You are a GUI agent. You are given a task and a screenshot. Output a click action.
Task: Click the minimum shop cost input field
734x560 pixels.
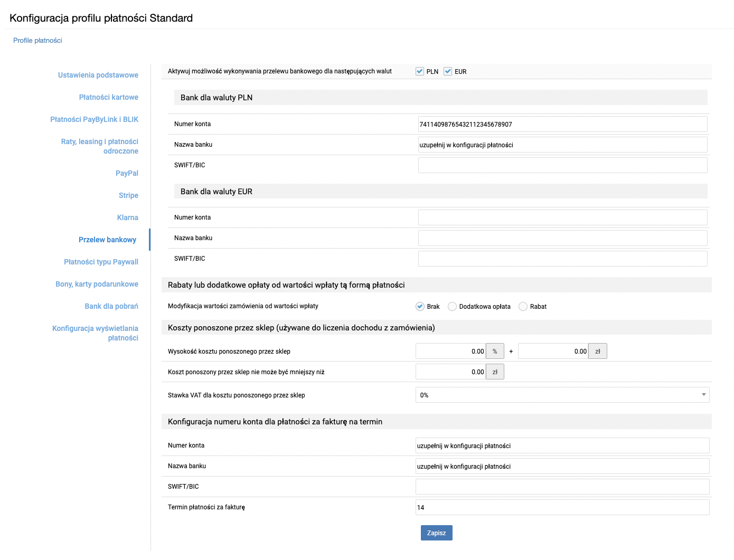450,372
